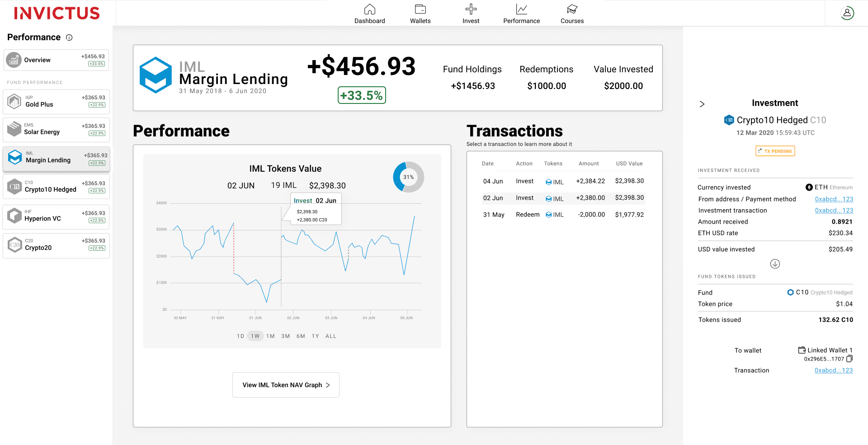Open the Courses graduation cap icon
The image size is (868, 445).
point(572,9)
